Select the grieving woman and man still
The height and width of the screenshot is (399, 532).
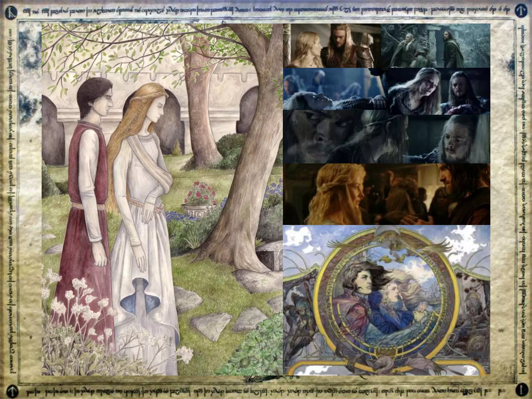click(x=439, y=91)
